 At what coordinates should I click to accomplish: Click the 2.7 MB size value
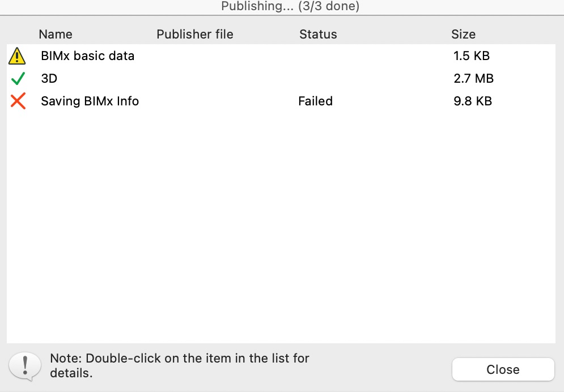[473, 78]
